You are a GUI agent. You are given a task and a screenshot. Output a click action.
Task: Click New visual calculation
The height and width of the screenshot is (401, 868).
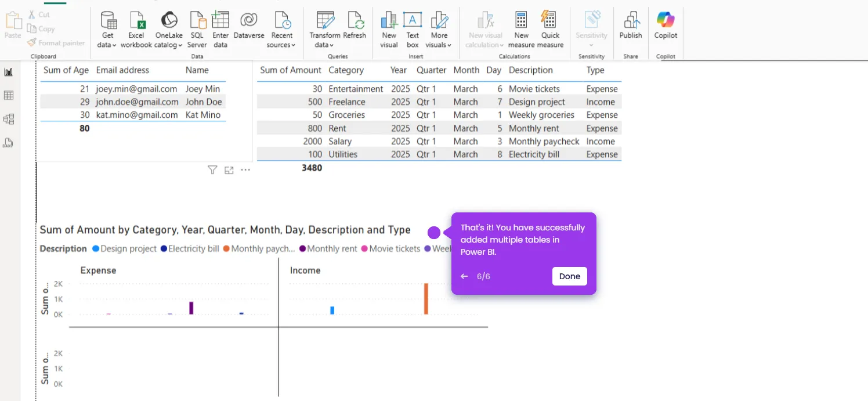(x=486, y=30)
